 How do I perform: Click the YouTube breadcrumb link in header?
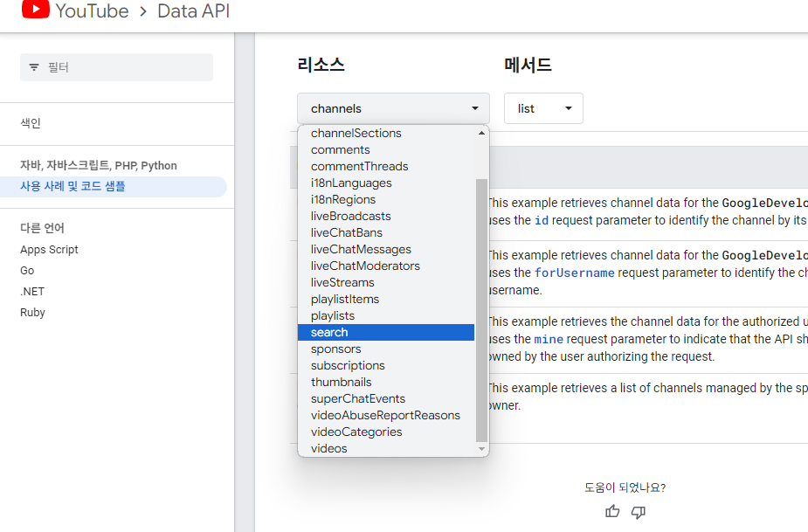(92, 10)
